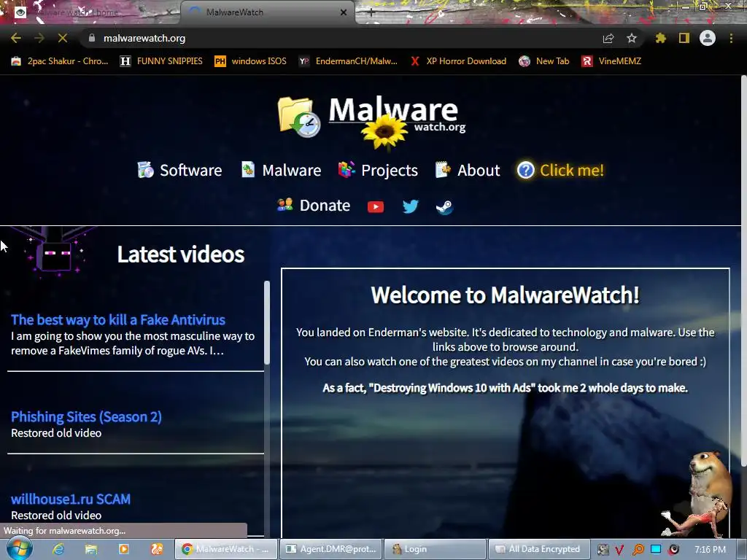
Task: Open the FUNNY SNIPPIES bookmark
Action: (161, 61)
